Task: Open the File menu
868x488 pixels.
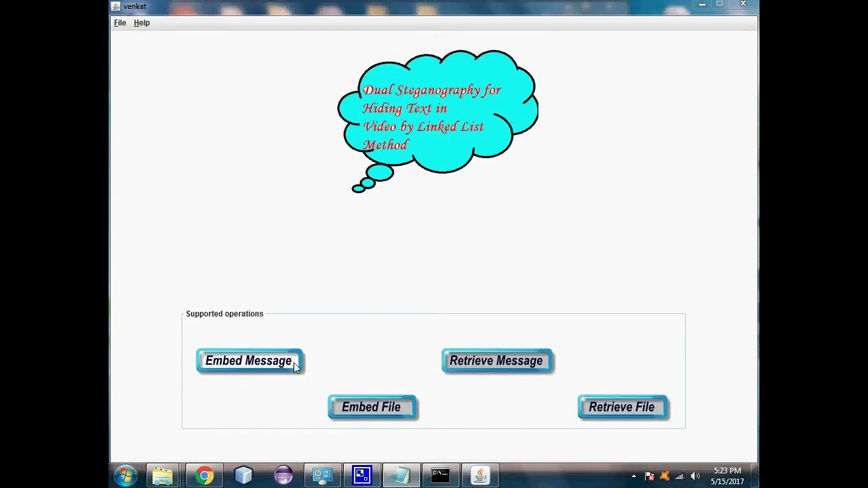Action: 120,22
